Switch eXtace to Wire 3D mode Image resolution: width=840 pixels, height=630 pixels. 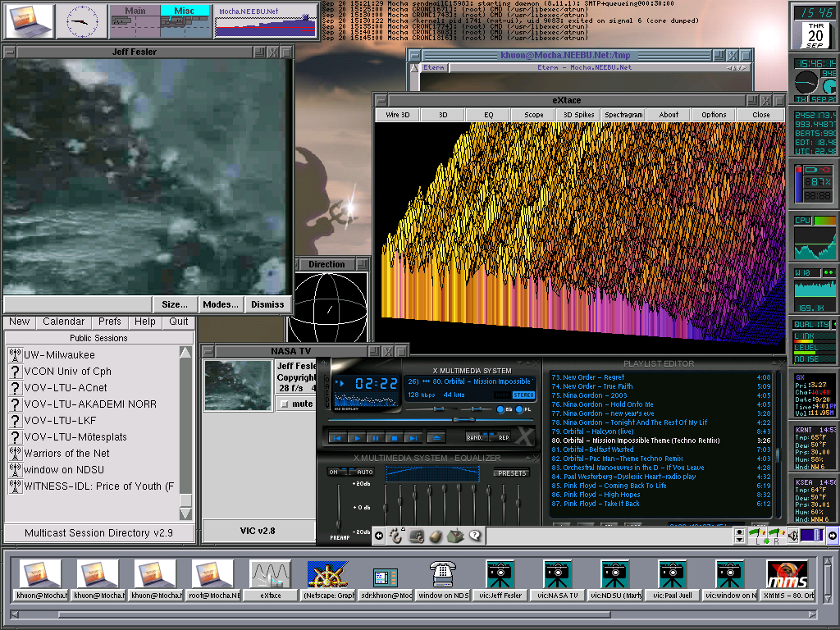398,115
